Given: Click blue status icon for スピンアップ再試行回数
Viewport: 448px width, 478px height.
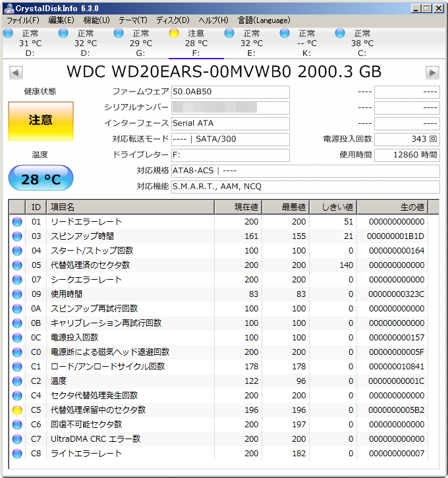Looking at the screenshot, I should click(17, 309).
